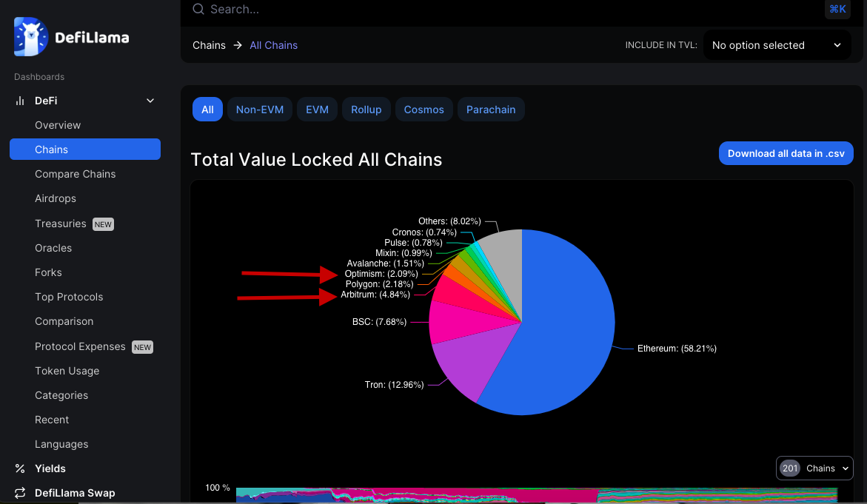
Task: Click the All Chains breadcrumb
Action: click(x=274, y=45)
